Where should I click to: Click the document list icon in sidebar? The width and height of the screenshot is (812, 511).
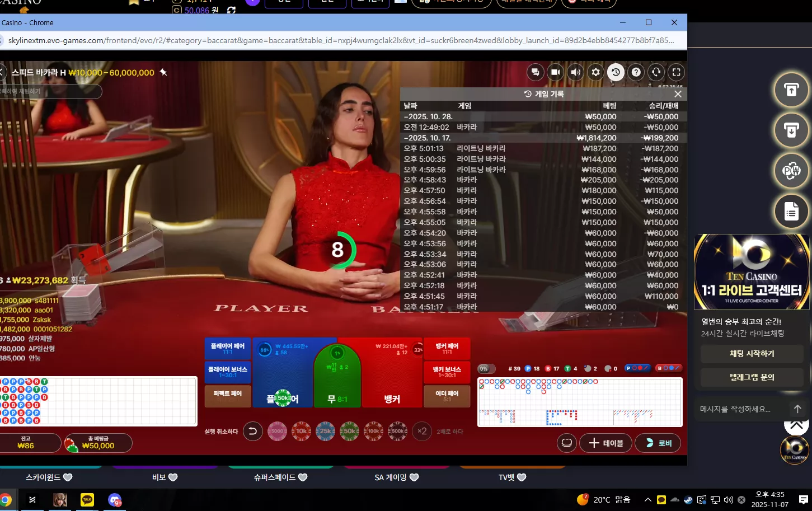point(791,212)
